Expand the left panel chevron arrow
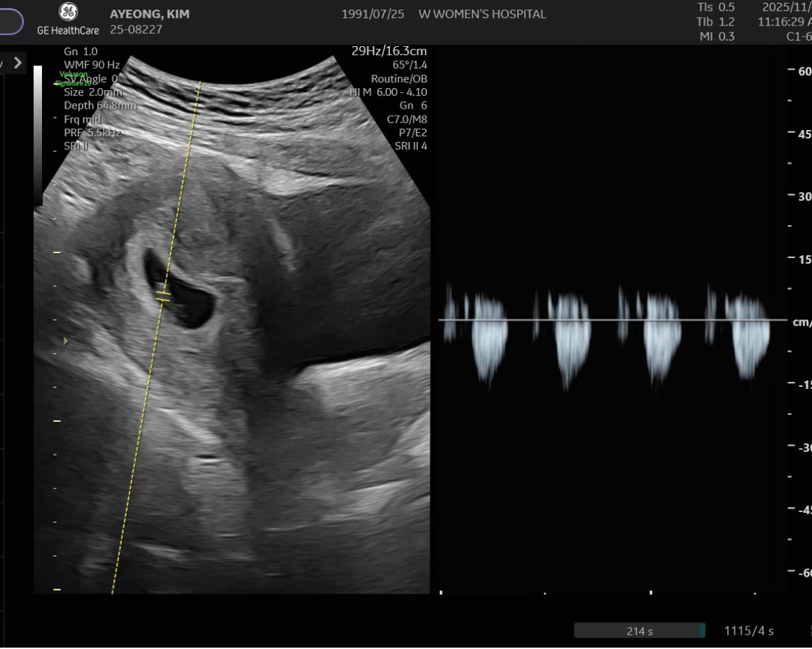 (x=17, y=63)
